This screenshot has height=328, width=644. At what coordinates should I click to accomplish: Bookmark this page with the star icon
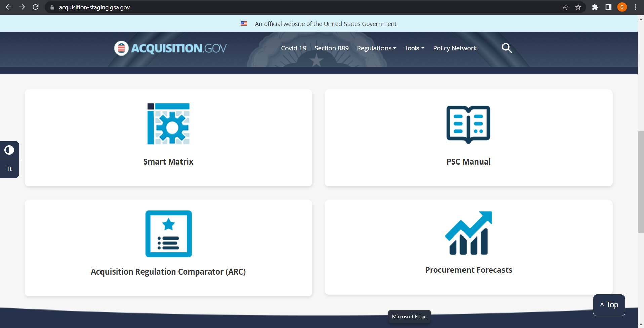click(578, 7)
